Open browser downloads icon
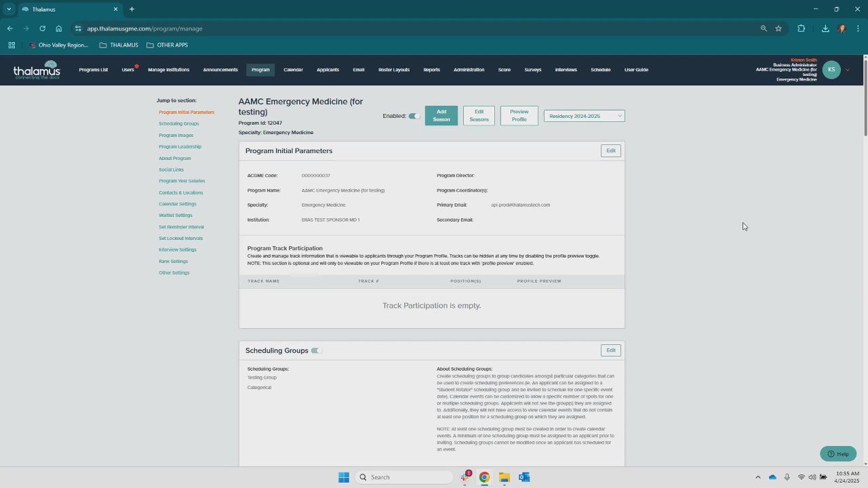Viewport: 868px width, 488px height. click(825, 28)
